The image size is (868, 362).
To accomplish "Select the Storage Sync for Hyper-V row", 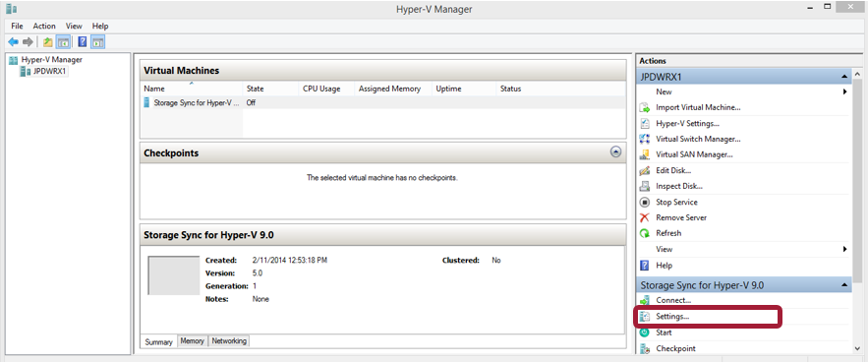I will [382, 102].
